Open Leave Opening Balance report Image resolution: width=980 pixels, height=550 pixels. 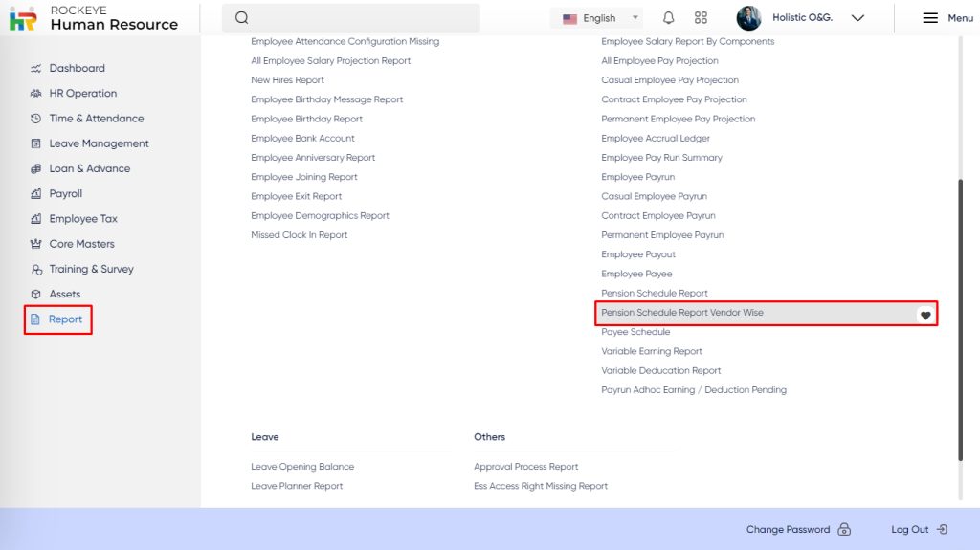click(x=302, y=467)
